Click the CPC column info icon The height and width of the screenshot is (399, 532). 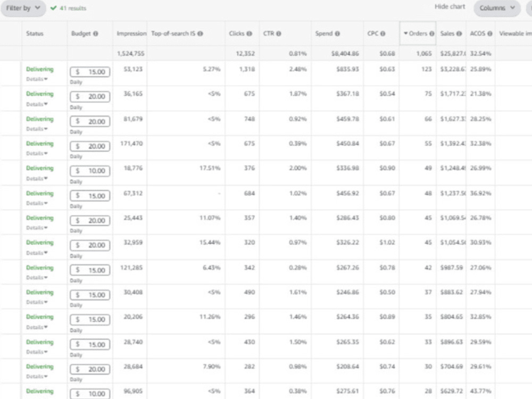383,34
